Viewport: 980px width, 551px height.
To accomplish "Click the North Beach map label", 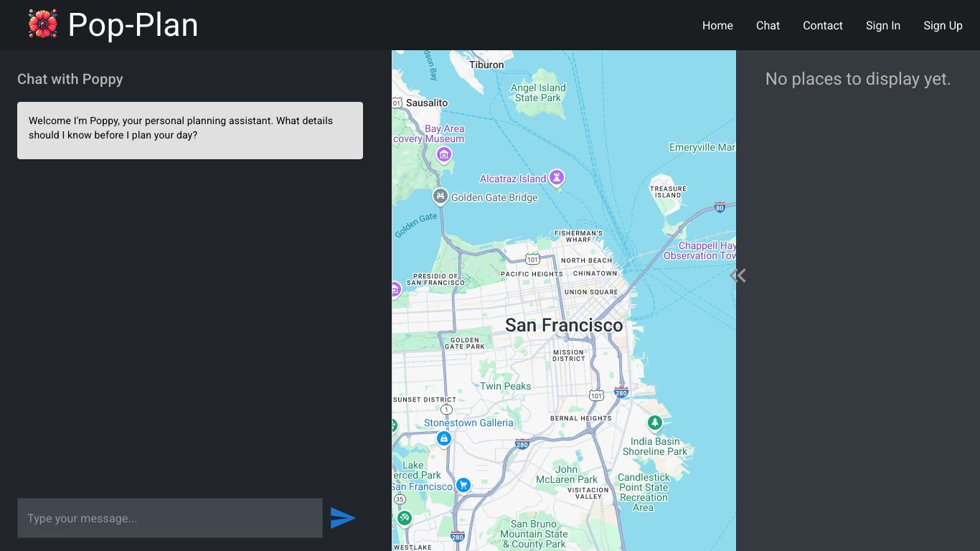I will 587,260.
